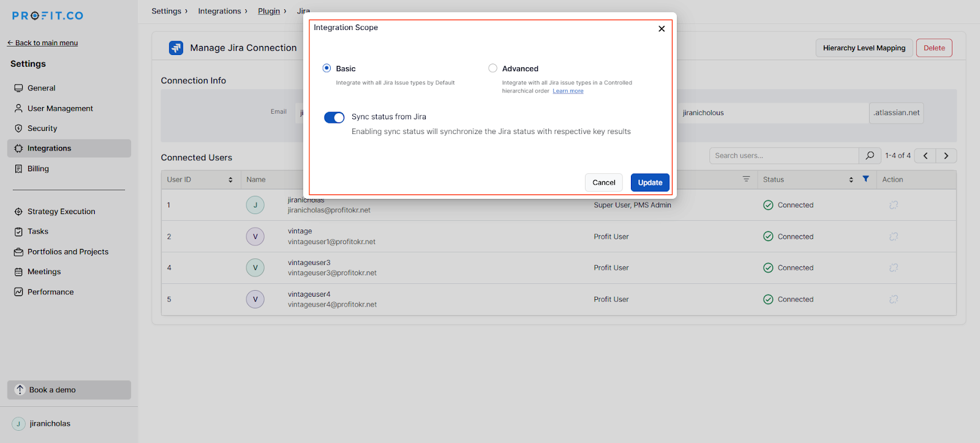980x443 pixels.
Task: Go to next page of users
Action: tap(946, 155)
